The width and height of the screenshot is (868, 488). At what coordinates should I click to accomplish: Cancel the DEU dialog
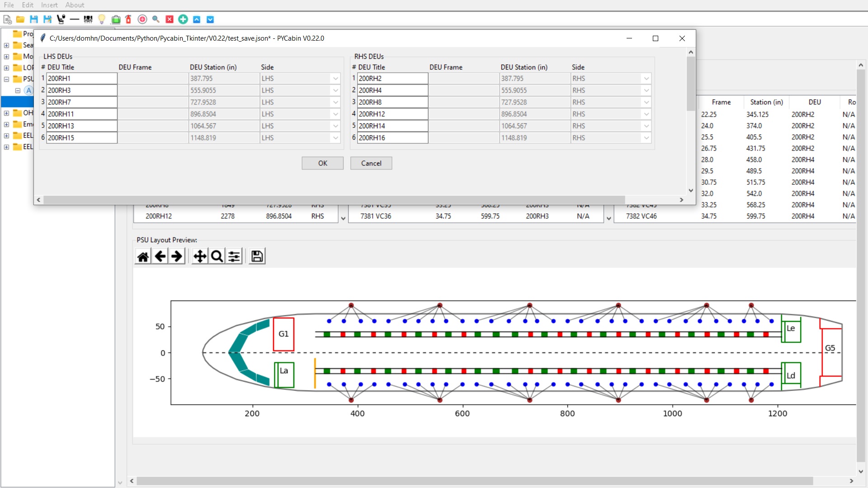click(x=371, y=163)
